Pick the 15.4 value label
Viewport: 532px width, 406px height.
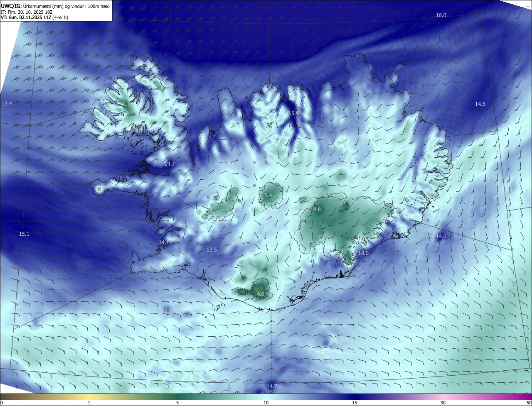[x=294, y=113]
